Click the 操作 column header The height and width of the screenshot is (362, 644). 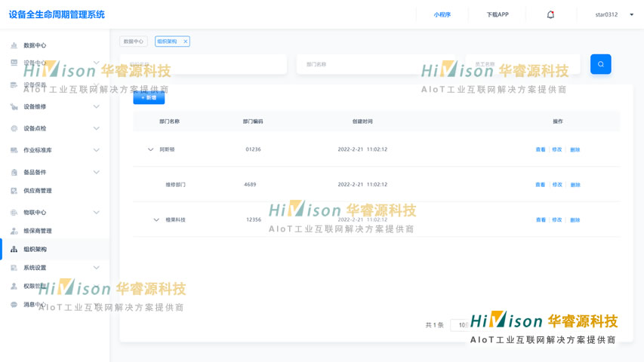coord(558,121)
